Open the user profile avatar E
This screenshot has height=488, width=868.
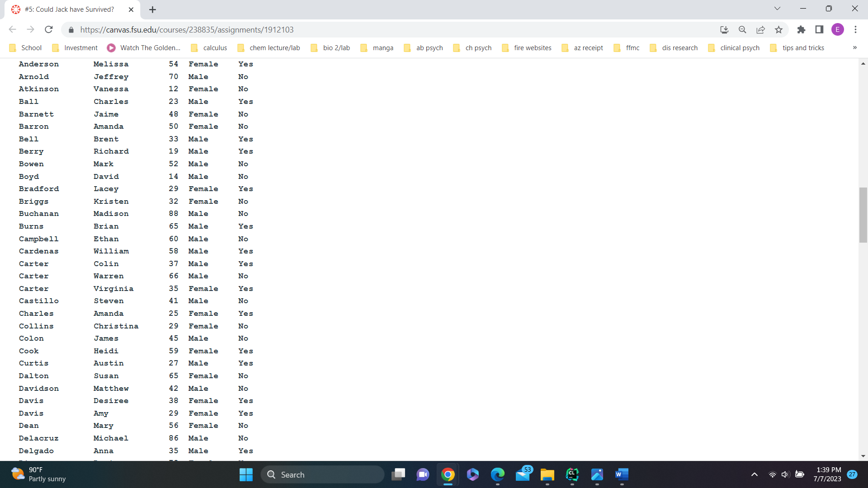click(x=837, y=30)
